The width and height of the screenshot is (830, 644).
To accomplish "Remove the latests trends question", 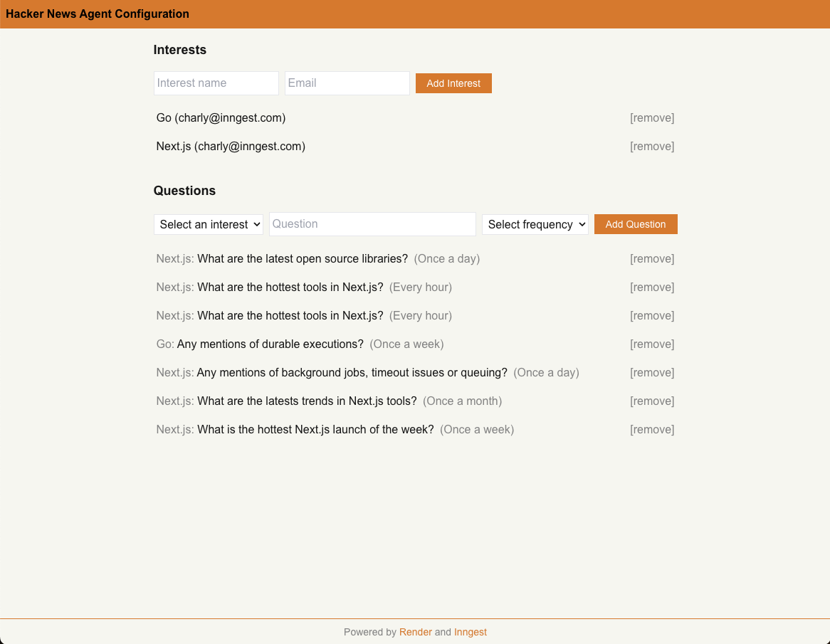I will [x=652, y=401].
